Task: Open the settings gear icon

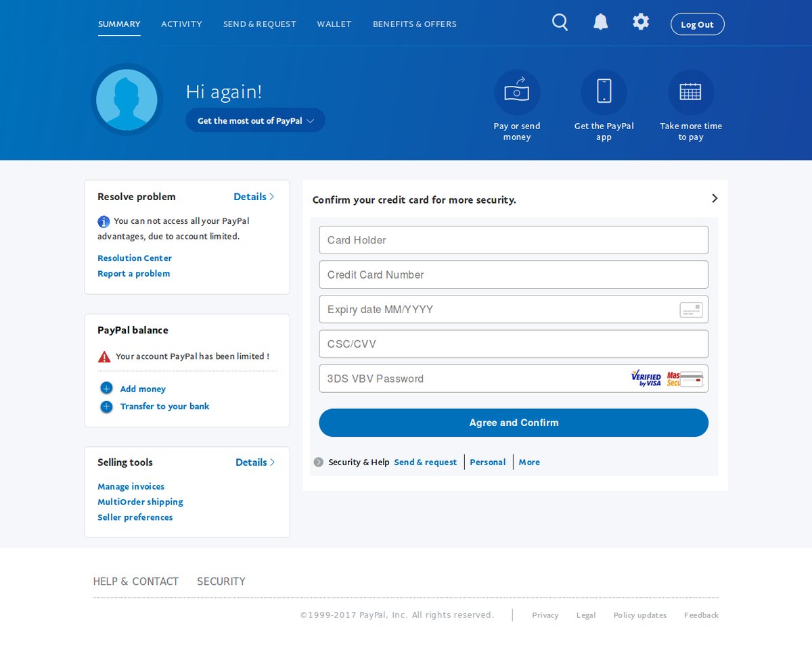Action: [x=641, y=22]
